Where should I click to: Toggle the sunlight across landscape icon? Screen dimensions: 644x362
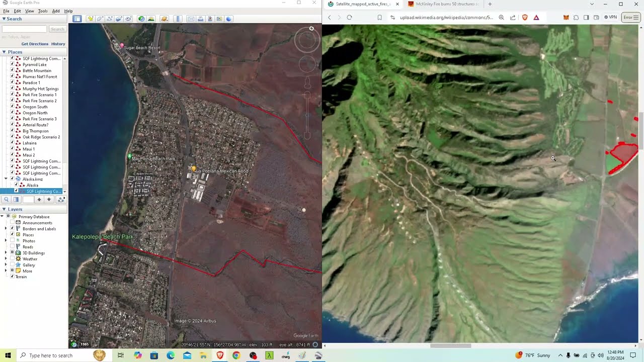point(151,19)
